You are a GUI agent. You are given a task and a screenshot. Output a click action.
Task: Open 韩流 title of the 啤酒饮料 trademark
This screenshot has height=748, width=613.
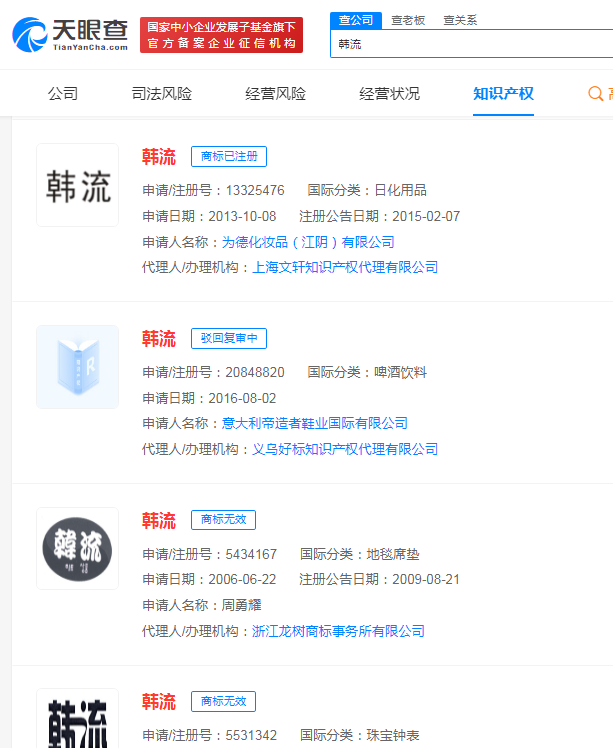click(159, 339)
